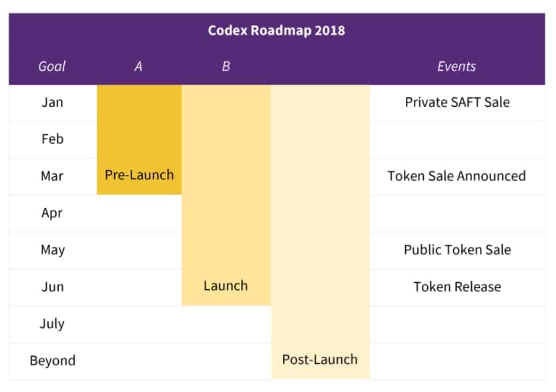The height and width of the screenshot is (392, 556).
Task: Click the Post-Launch phase label
Action: click(320, 359)
